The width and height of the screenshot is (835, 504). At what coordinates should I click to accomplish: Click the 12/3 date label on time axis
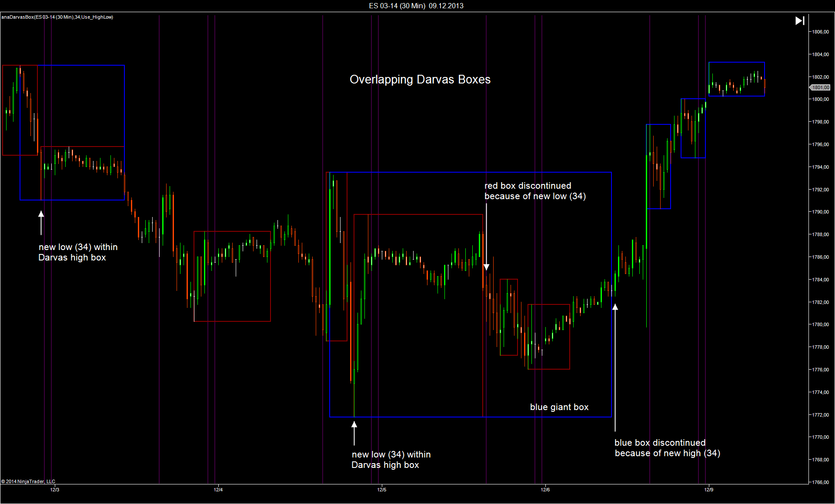pos(55,490)
